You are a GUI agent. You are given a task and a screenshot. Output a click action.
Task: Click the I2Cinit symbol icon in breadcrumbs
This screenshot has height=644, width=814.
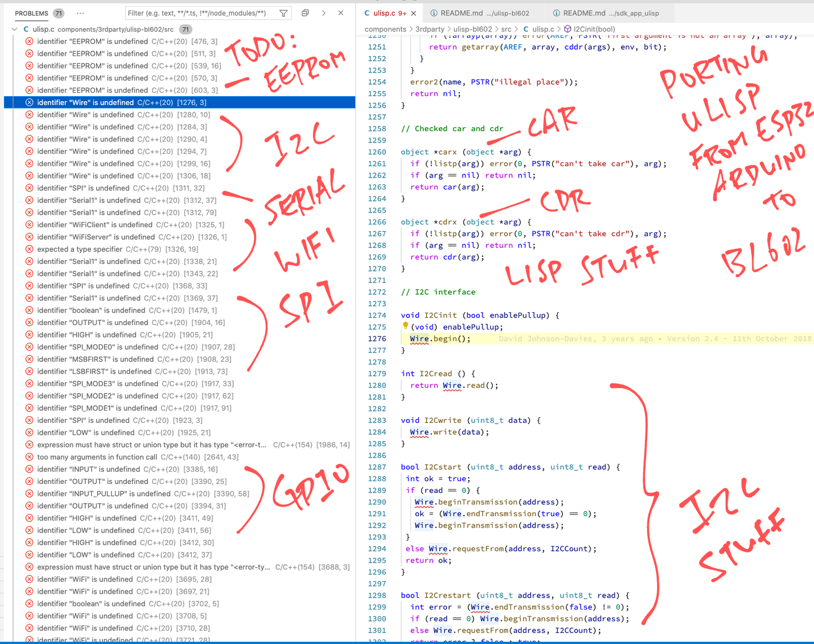567,29
